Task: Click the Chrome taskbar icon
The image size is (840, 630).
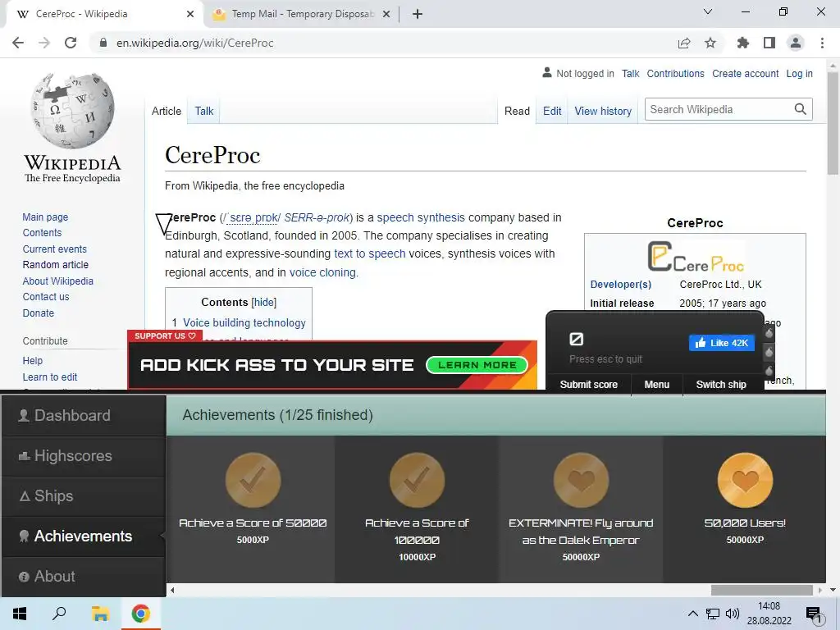Action: coord(141,614)
